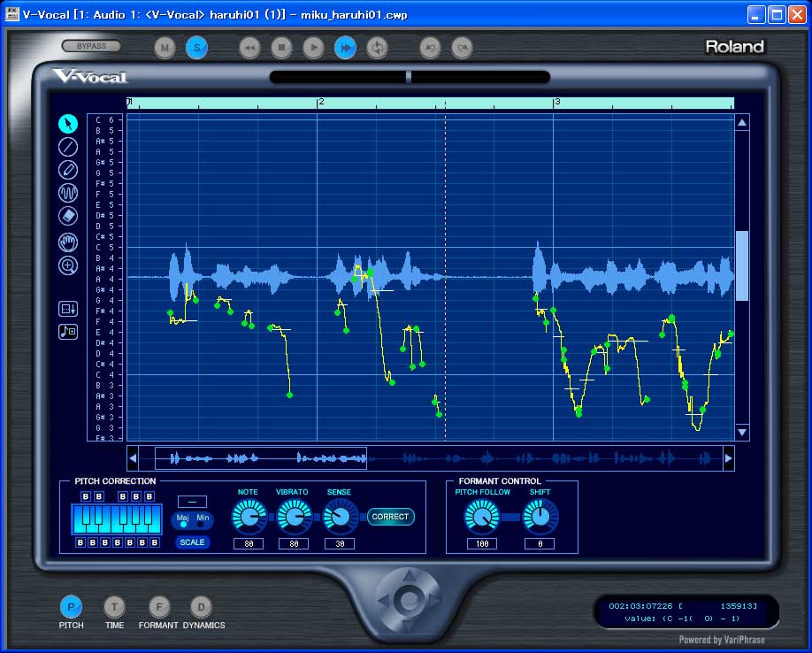
Task: Click the CORRECT button
Action: [x=390, y=517]
